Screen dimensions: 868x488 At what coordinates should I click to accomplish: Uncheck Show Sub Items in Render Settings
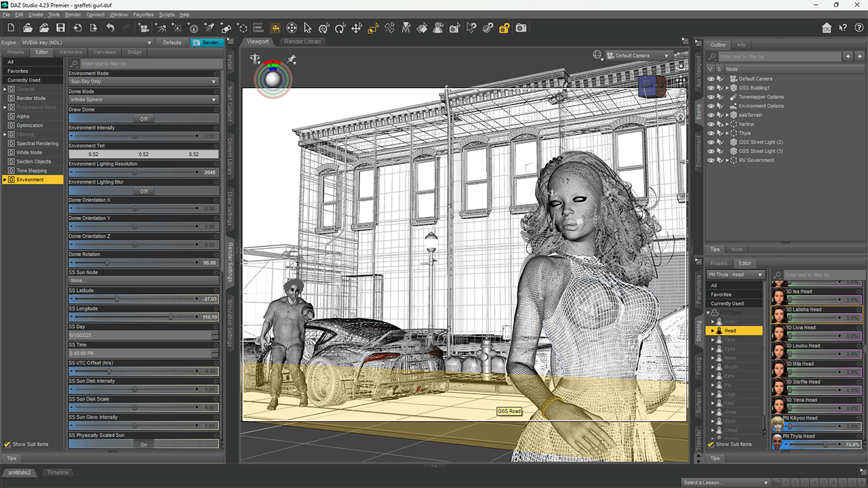tap(7, 445)
